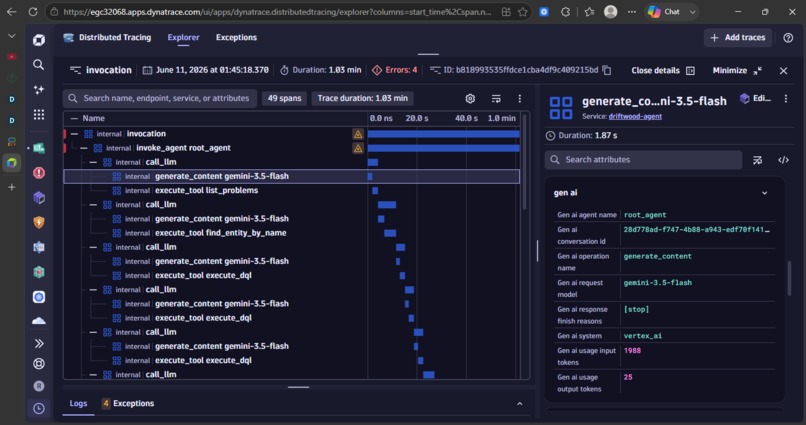Click the Trace duration: 1.03 min chip
Viewport: 806px width, 425px height.
362,98
